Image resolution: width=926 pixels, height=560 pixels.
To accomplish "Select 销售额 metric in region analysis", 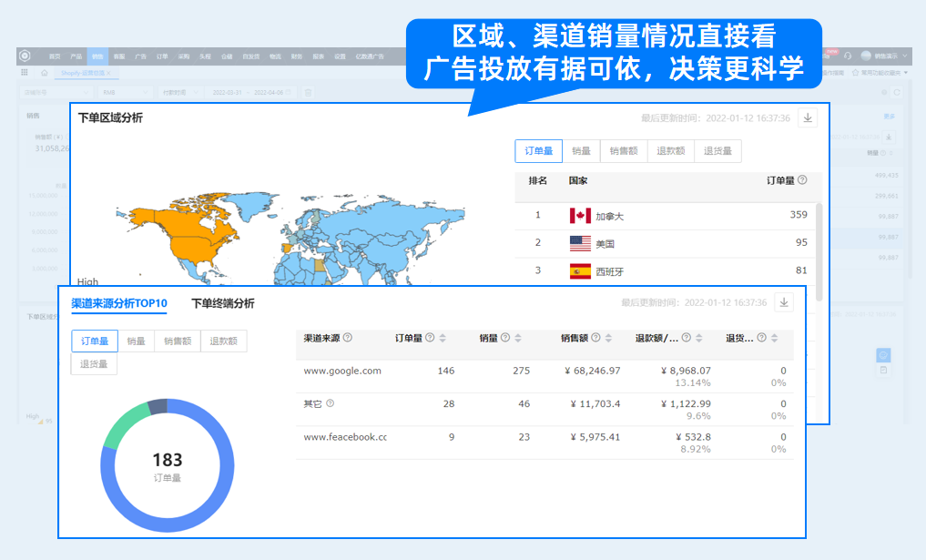I will click(x=624, y=151).
